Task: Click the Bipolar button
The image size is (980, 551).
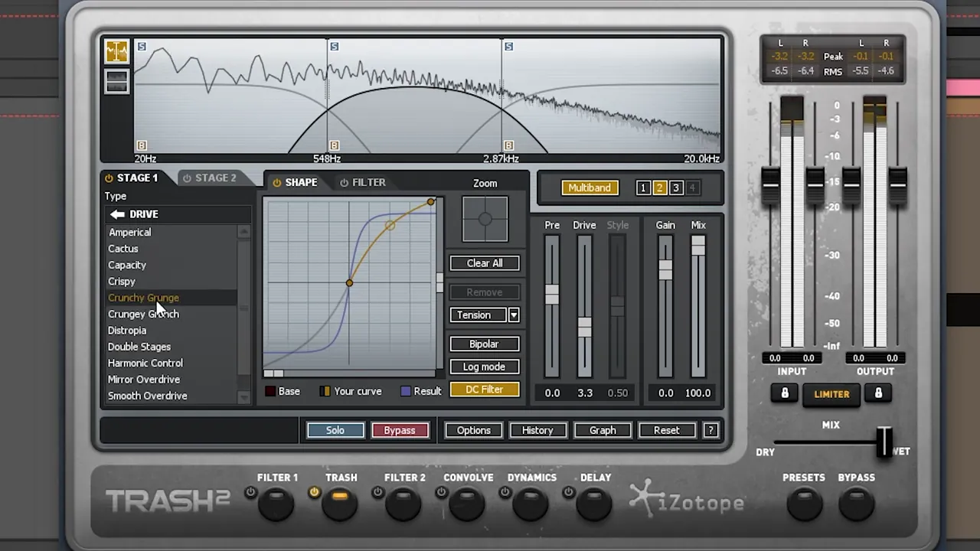Action: pyautogui.click(x=485, y=344)
